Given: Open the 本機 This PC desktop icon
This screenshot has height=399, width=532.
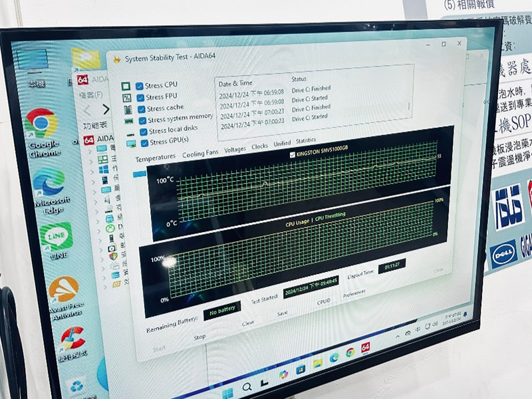Looking at the screenshot, I should click(x=33, y=67).
